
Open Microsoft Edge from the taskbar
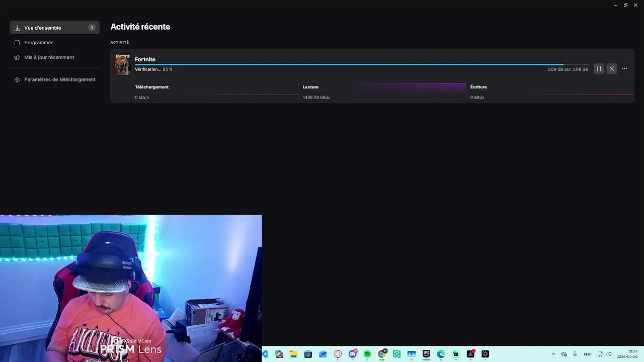click(x=441, y=354)
